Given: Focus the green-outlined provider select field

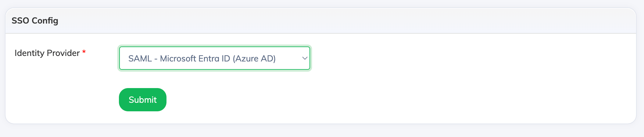Looking at the screenshot, I should [x=214, y=58].
